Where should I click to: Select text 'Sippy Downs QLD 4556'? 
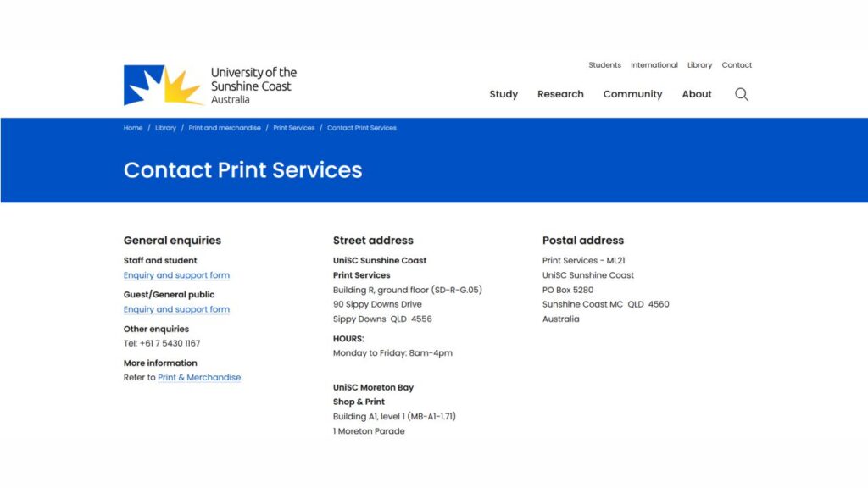coord(382,319)
